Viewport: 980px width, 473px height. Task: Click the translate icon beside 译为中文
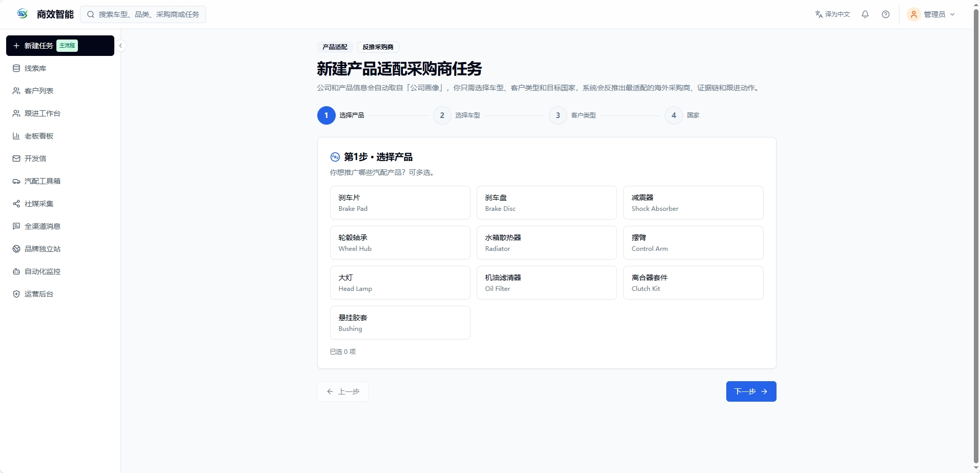click(x=819, y=14)
